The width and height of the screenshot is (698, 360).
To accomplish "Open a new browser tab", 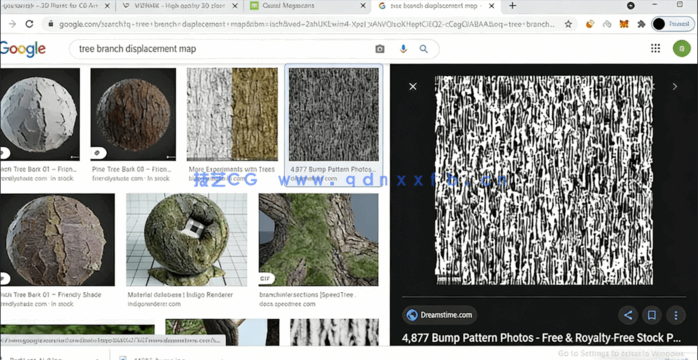I will pyautogui.click(x=512, y=6).
